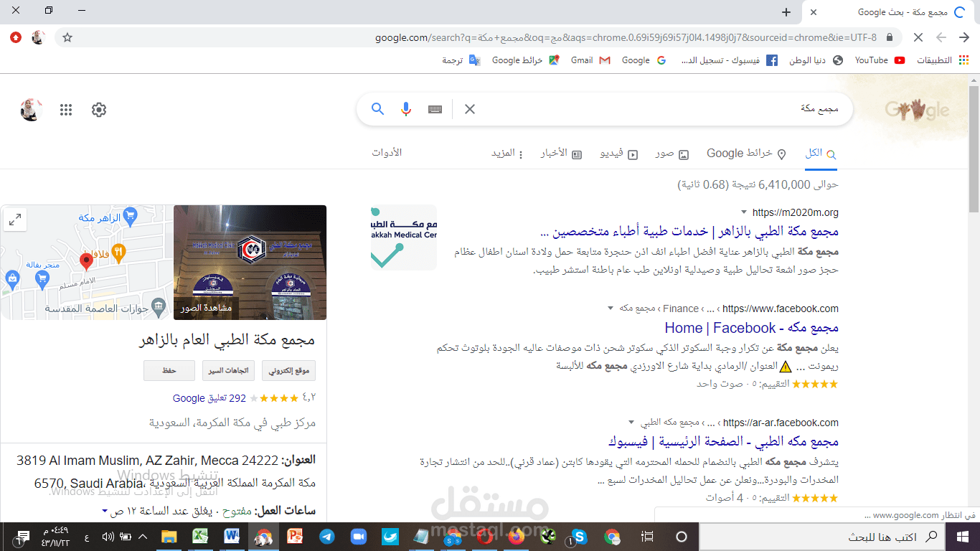The image size is (980, 551).
Task: Click Windows taskbar search box
Action: (822, 537)
